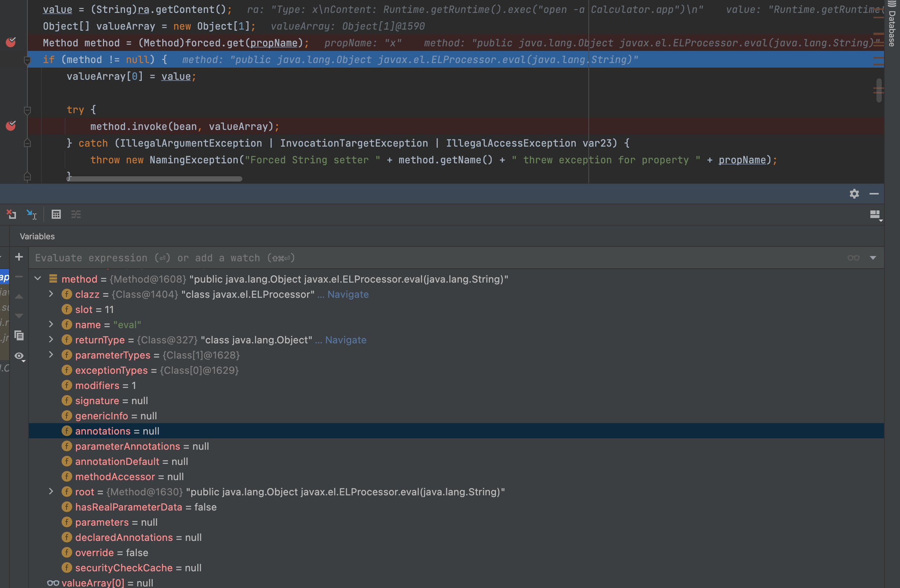Expand the parameterTypes field
This screenshot has width=900, height=588.
51,355
